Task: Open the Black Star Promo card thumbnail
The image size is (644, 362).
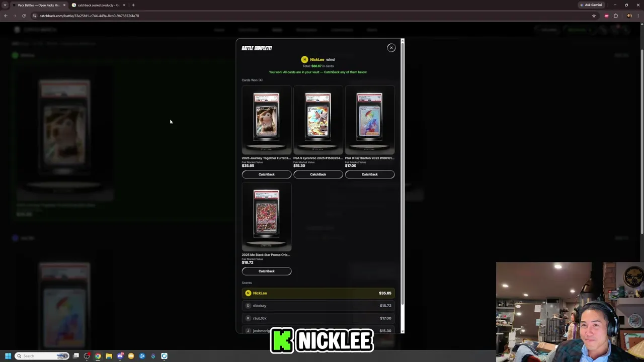Action: tap(266, 216)
